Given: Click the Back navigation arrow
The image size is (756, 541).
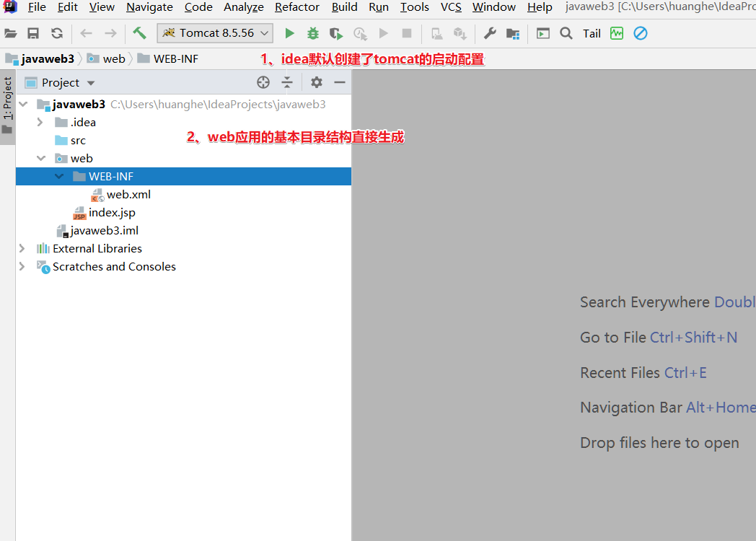Looking at the screenshot, I should point(87,33).
